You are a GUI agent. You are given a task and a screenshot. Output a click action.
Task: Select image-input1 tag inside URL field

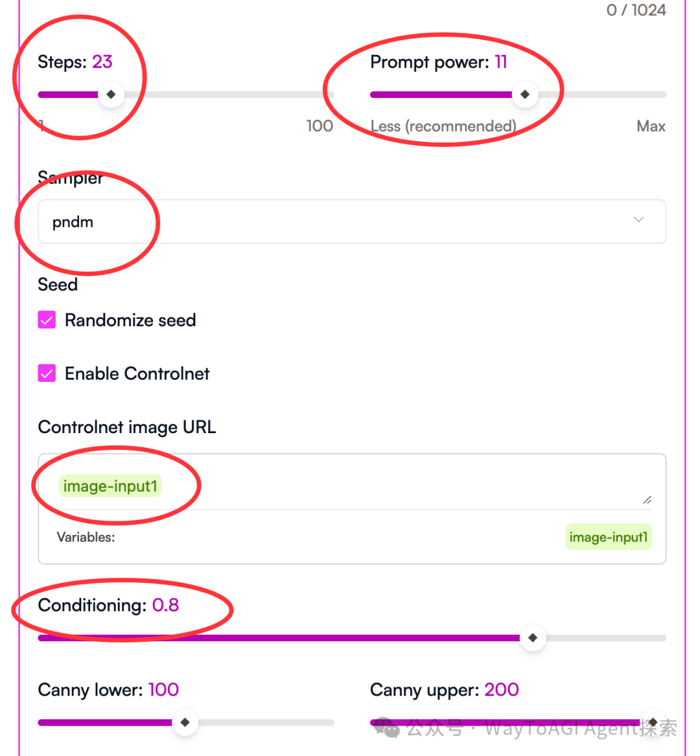point(110,486)
